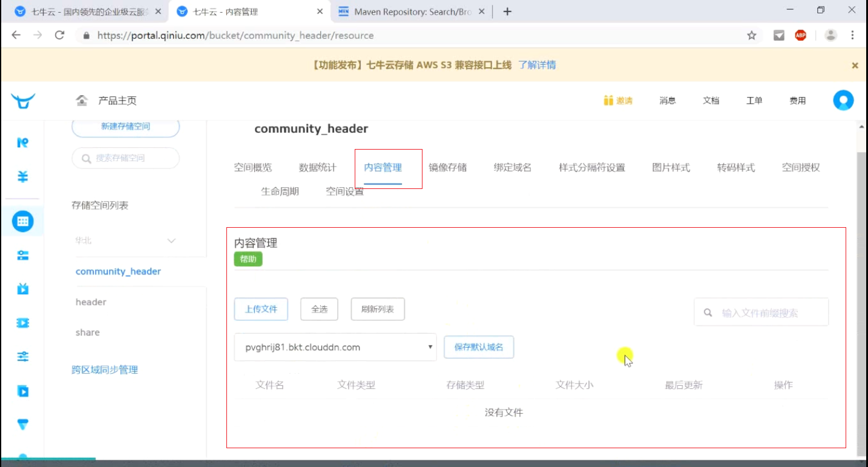
Task: Click 保存默认域名 button
Action: pyautogui.click(x=479, y=347)
